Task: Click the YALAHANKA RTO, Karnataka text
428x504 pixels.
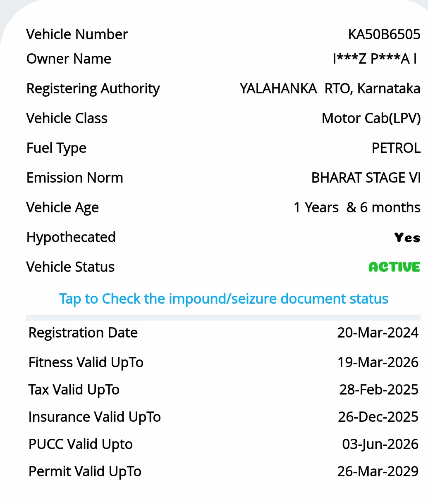Action: (x=330, y=89)
